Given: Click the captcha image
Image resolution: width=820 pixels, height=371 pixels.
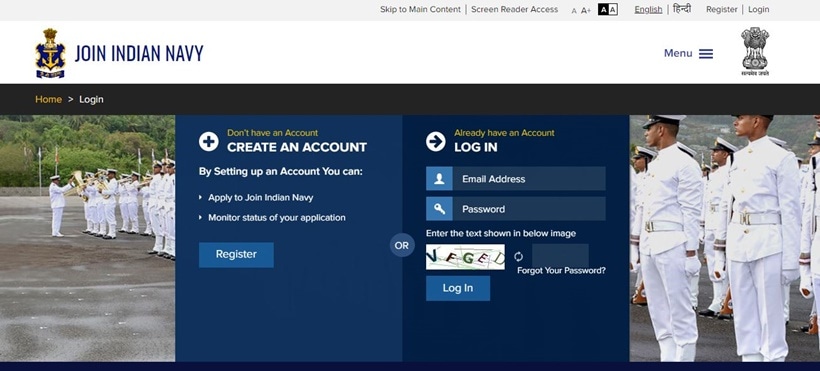Looking at the screenshot, I should click(465, 257).
